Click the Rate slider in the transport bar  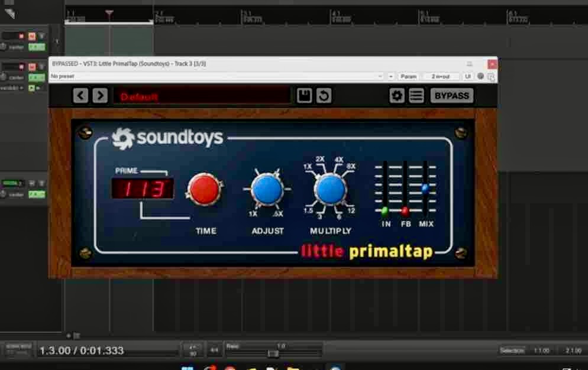(x=273, y=353)
